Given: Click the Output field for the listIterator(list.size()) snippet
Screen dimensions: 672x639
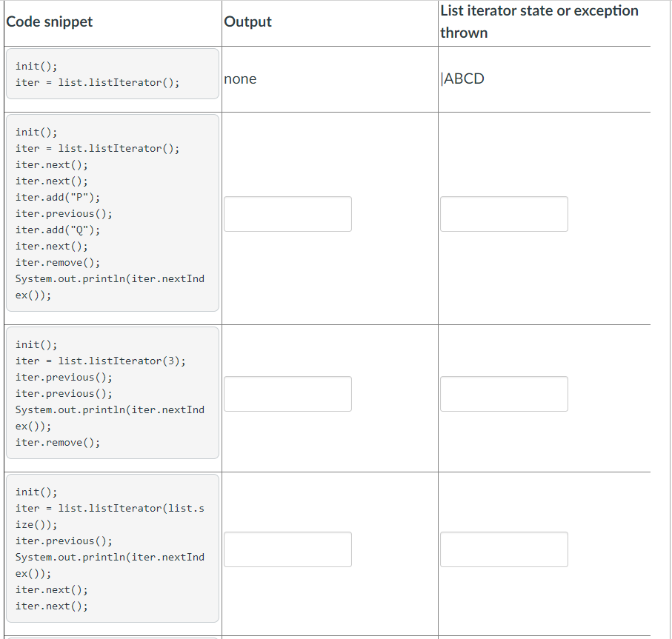Looking at the screenshot, I should click(x=287, y=549).
